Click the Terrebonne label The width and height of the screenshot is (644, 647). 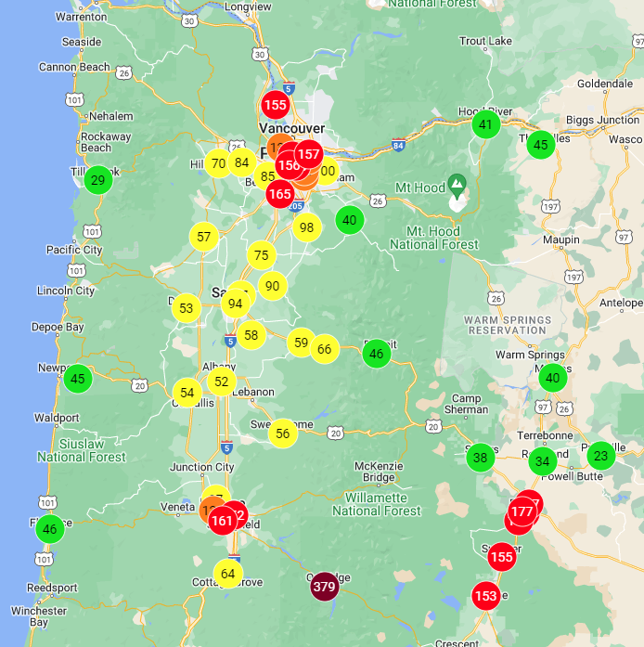tap(545, 435)
